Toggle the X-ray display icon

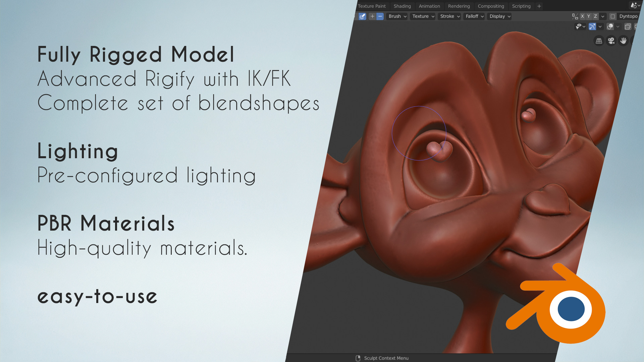[x=628, y=26]
